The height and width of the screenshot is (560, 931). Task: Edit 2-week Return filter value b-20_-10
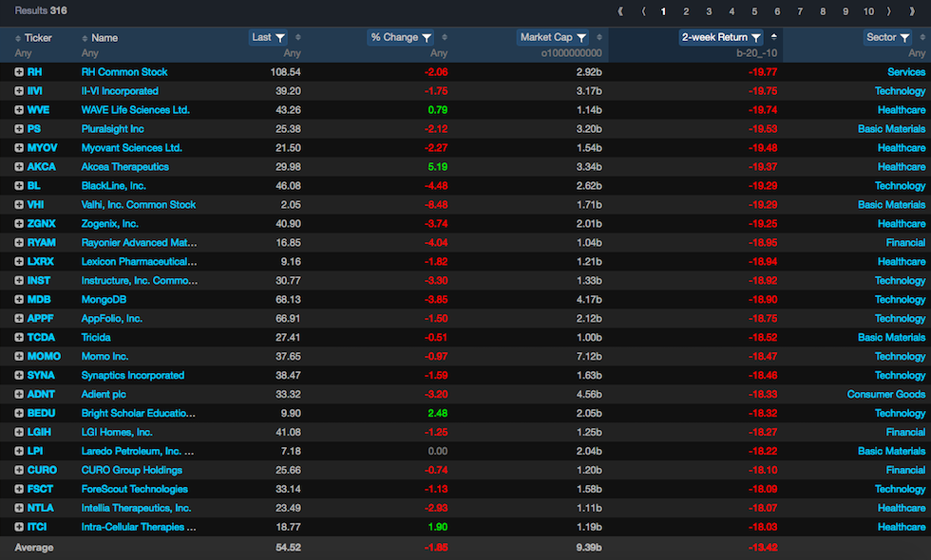757,53
